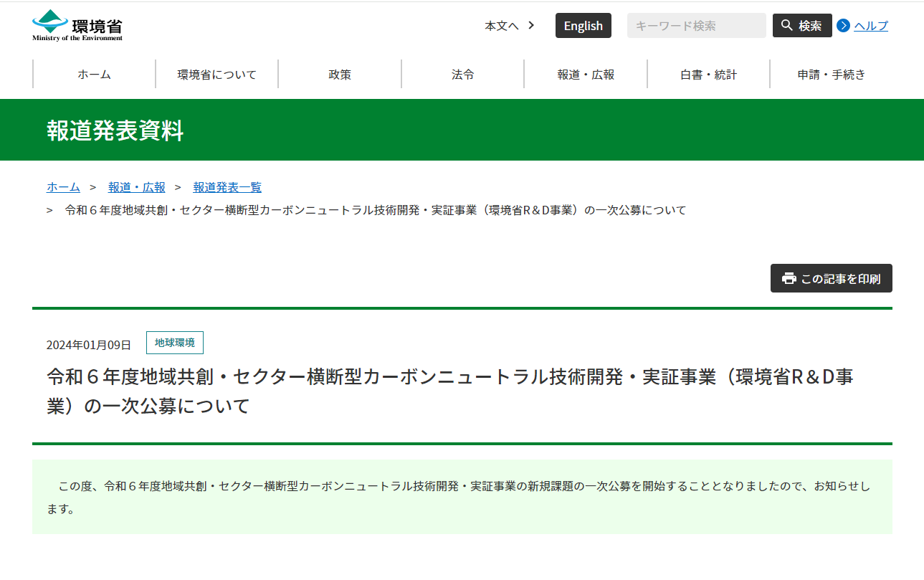
Task: Click the magnifying glass icon on 検索 button
Action: coord(787,25)
